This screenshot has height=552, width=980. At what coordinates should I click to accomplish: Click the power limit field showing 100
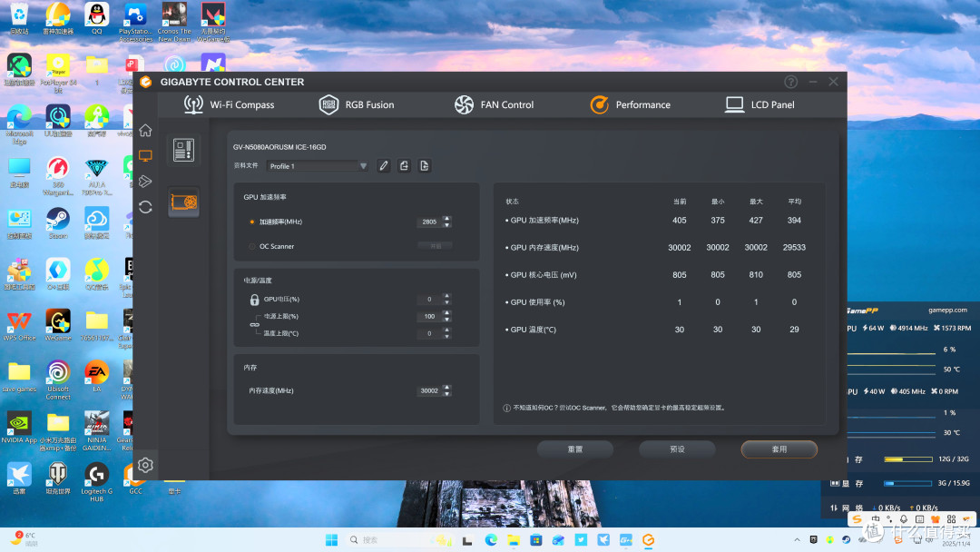click(429, 316)
